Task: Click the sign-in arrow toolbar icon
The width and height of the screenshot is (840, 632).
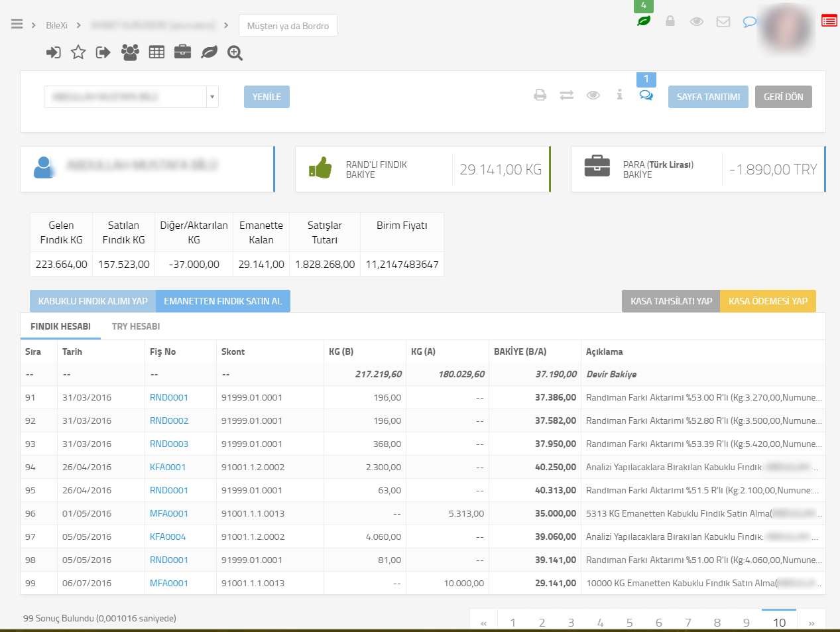Action: pos(54,52)
